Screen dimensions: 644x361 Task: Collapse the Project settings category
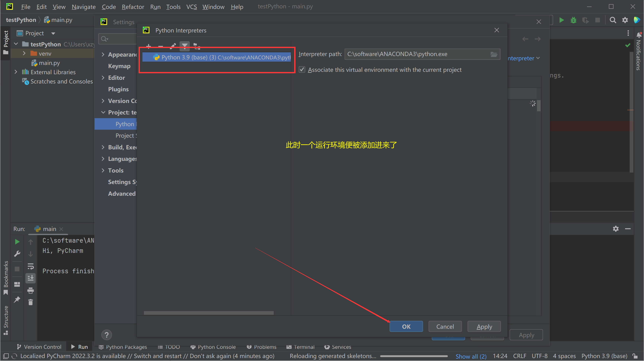coord(103,112)
